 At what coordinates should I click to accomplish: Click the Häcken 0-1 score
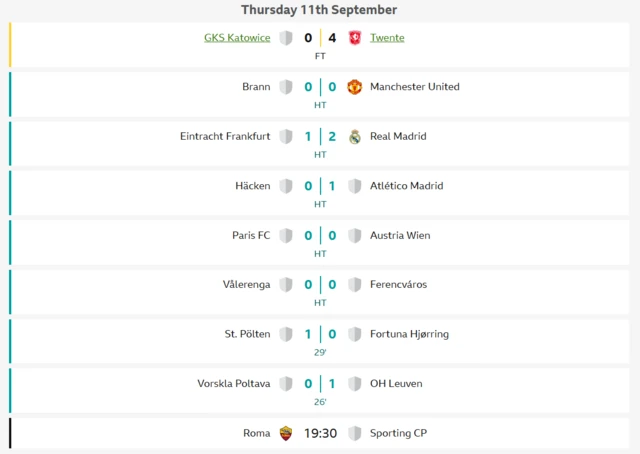coord(320,186)
